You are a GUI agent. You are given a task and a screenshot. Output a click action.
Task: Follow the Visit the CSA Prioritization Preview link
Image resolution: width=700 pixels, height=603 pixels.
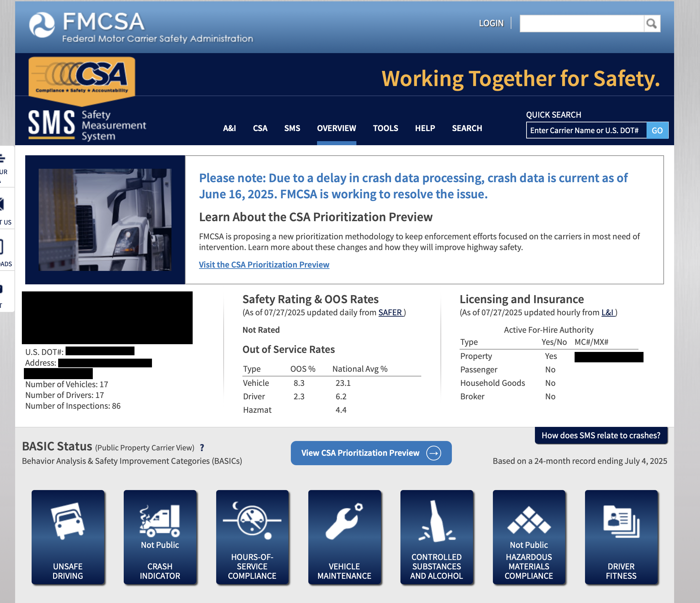click(264, 264)
